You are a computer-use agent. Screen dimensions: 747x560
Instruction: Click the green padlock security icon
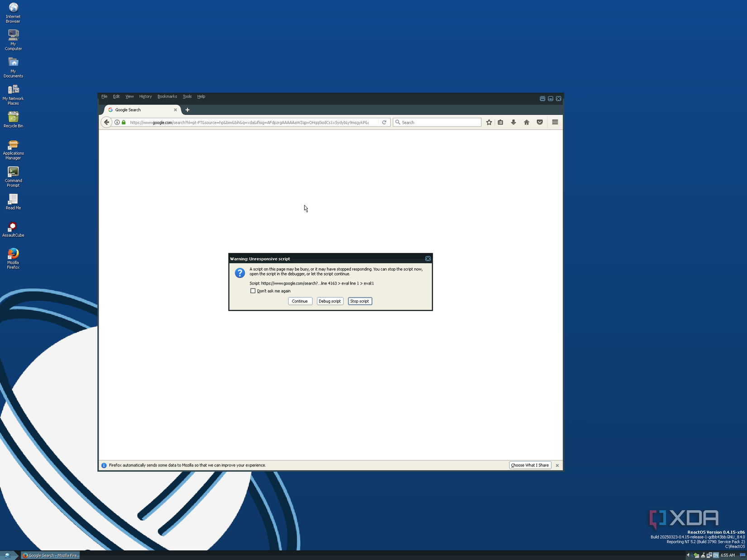click(124, 122)
